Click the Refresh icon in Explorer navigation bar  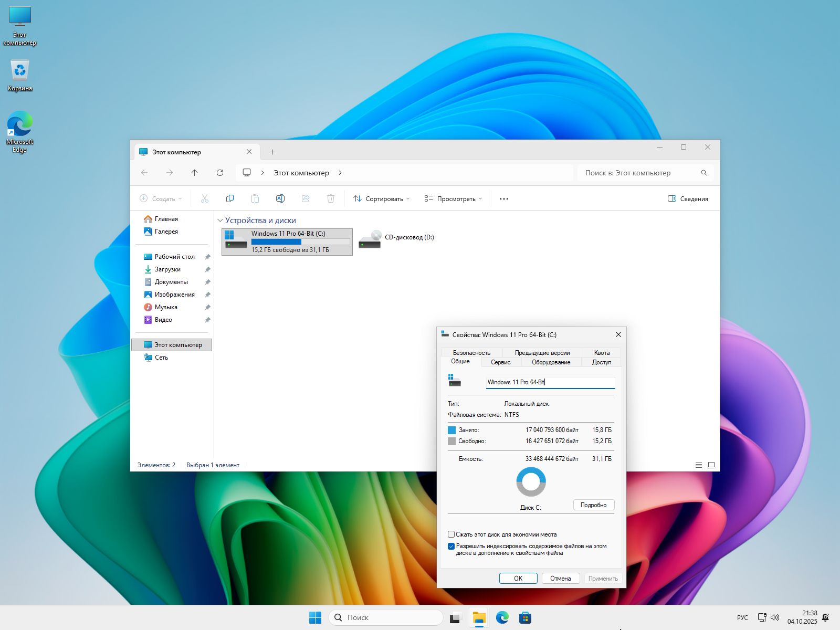(220, 173)
